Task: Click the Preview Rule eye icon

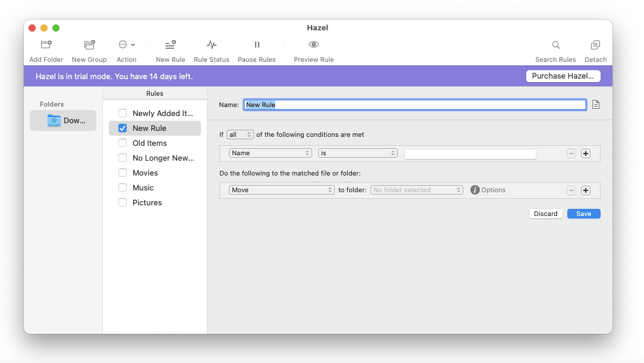Action: tap(313, 45)
